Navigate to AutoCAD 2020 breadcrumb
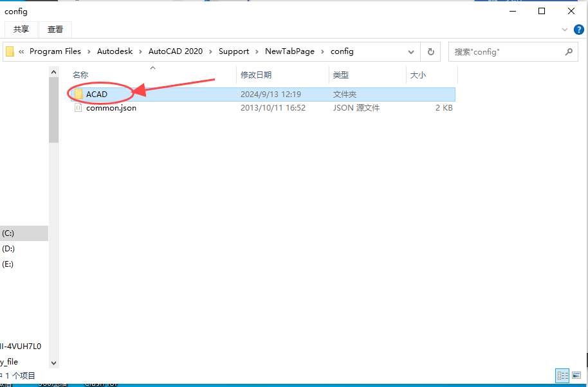 pyautogui.click(x=175, y=51)
